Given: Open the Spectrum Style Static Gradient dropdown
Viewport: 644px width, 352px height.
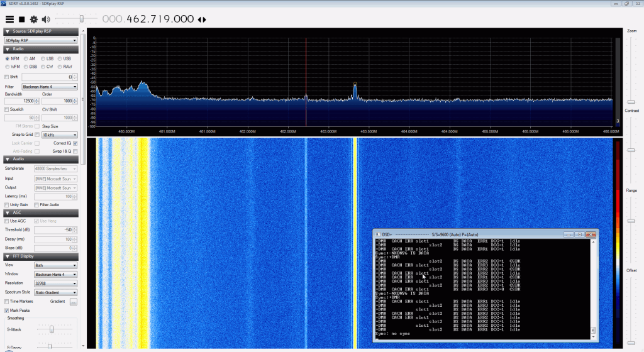Looking at the screenshot, I should tap(55, 292).
